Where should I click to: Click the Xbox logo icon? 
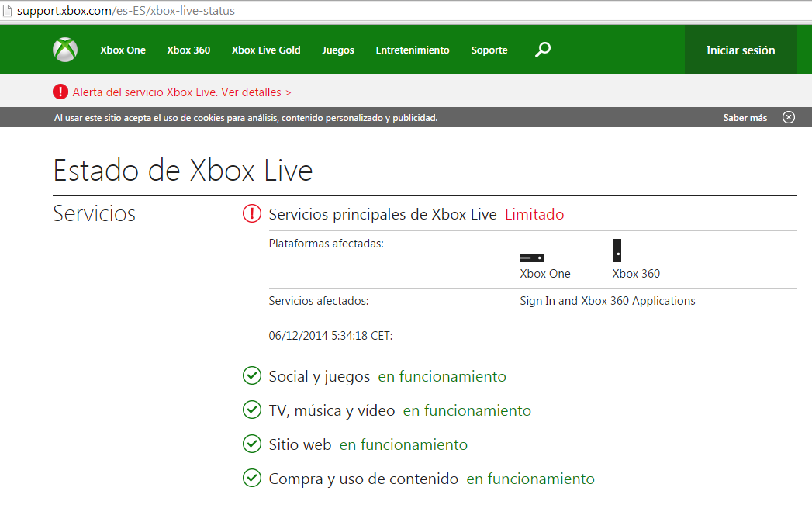tap(64, 49)
